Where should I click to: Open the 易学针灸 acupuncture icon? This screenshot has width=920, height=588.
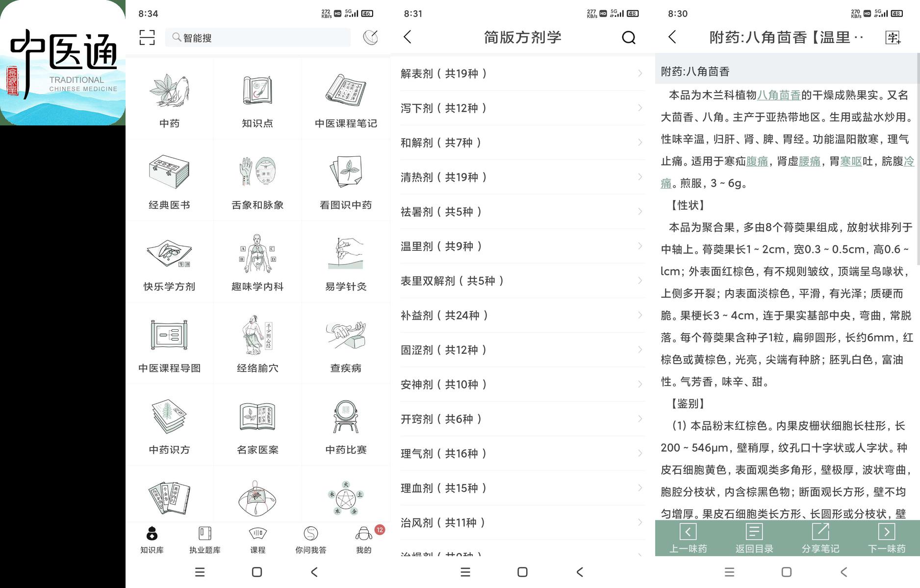346,253
